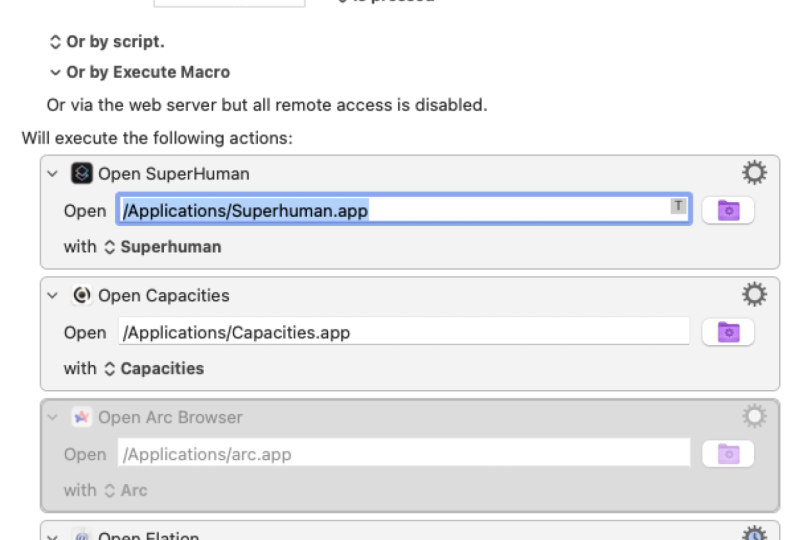
Task: Open gear menu for Open Arc Browser action
Action: (x=754, y=416)
